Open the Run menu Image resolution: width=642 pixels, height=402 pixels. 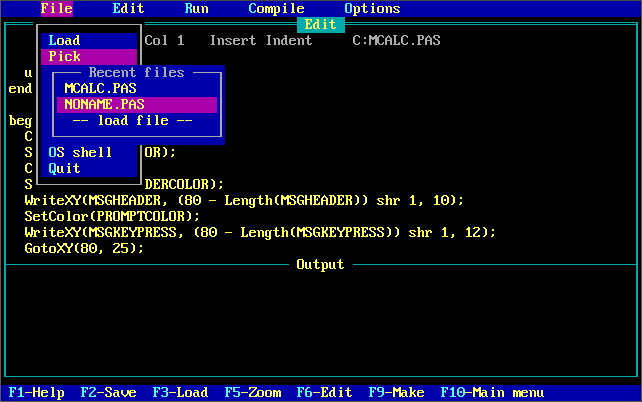196,8
